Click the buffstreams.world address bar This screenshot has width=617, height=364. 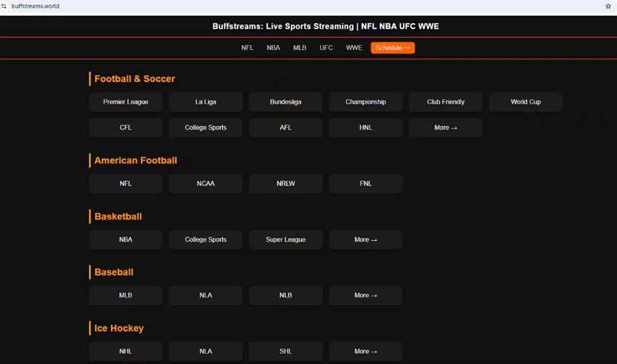pyautogui.click(x=36, y=6)
